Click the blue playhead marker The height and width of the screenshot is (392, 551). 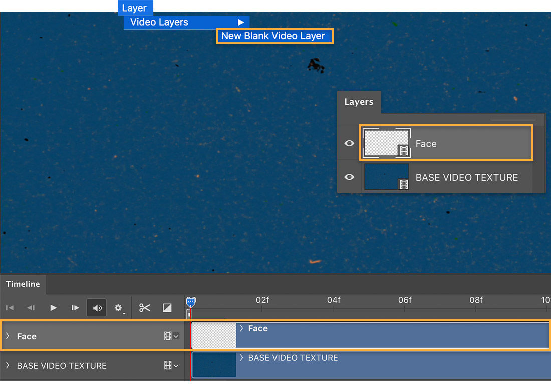tap(190, 301)
